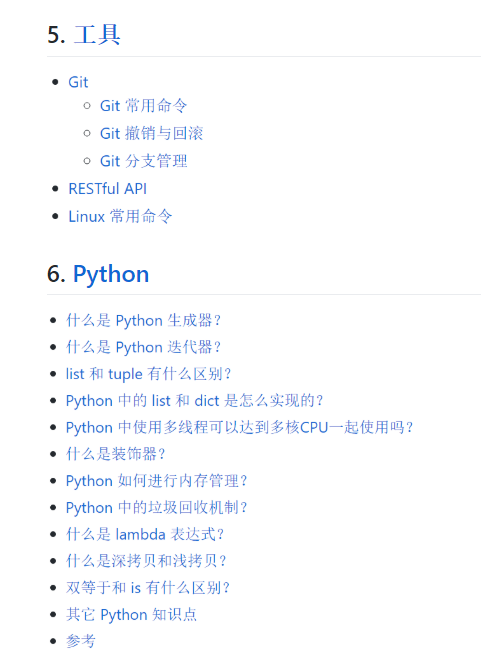Open Python 中的垃圾回收机制 link
This screenshot has width=481, height=663.
pos(156,507)
